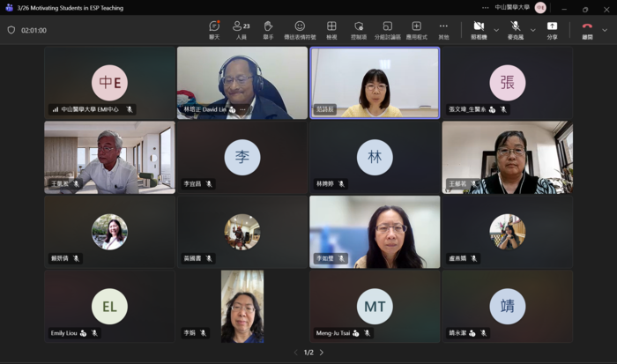Expand the microphone device options arrow
The image size is (617, 364).
[532, 29]
